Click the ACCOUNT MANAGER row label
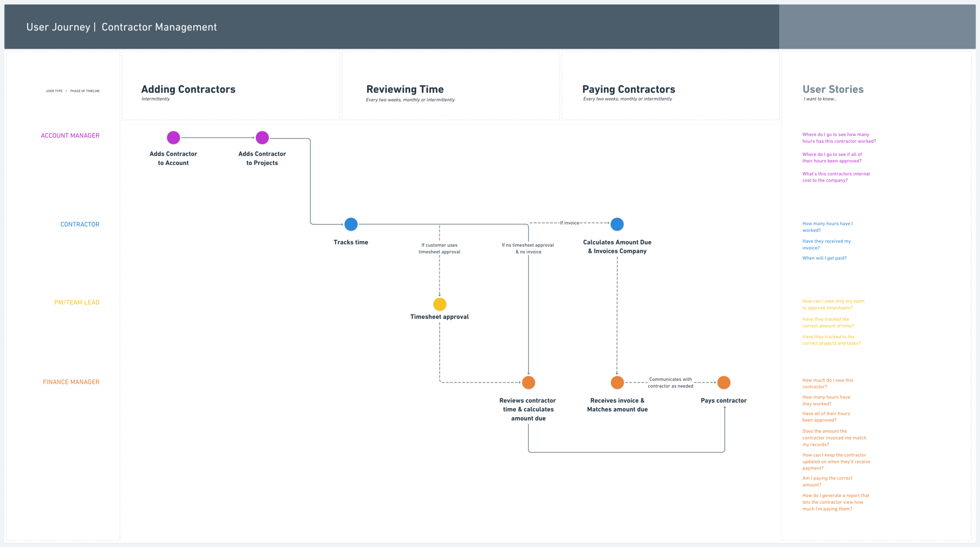The width and height of the screenshot is (980, 547). pos(70,136)
